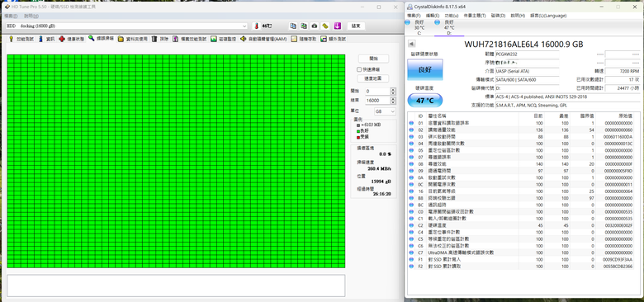The width and height of the screenshot is (644, 302).
Task: Click the purple download arrow icon in HD Tune
Action: click(337, 26)
